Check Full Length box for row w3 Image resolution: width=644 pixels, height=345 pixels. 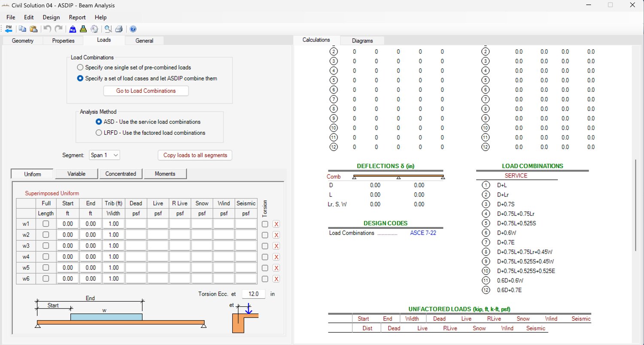[x=46, y=245]
